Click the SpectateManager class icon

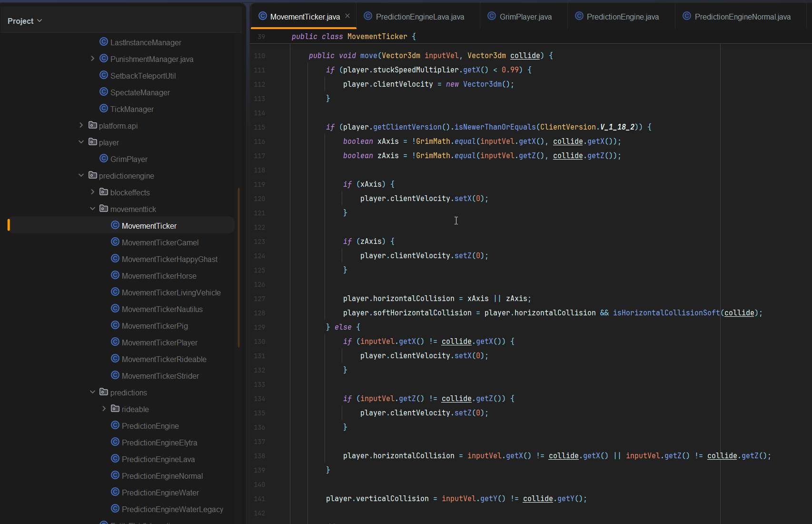[104, 92]
